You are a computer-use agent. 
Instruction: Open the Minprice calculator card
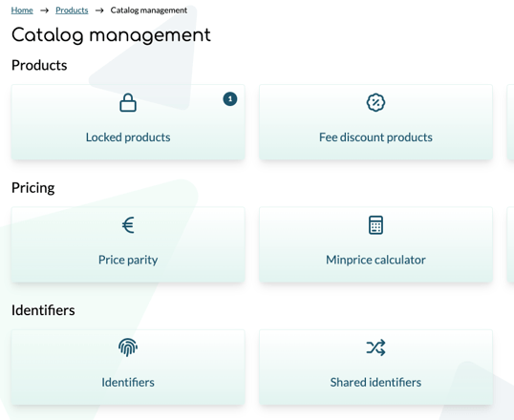[376, 244]
